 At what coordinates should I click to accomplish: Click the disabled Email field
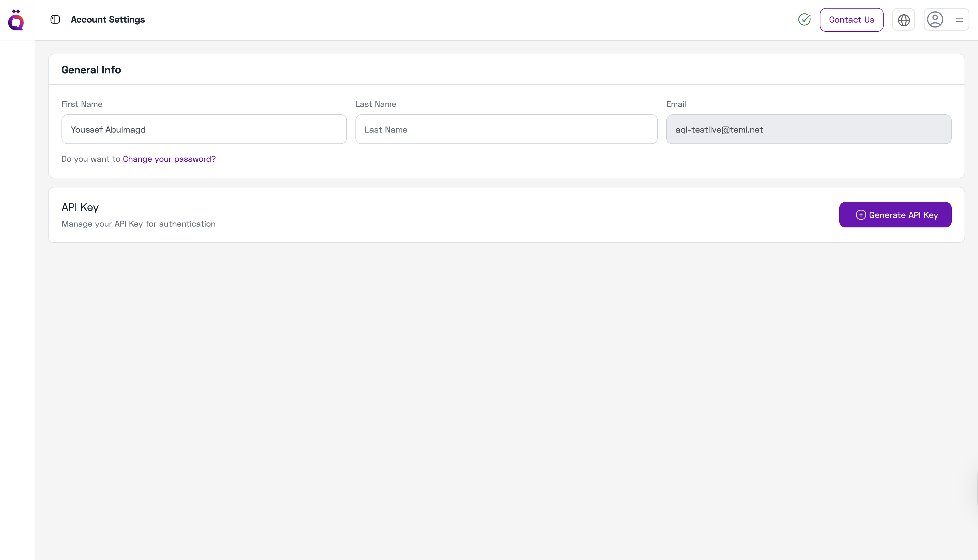[x=809, y=129]
